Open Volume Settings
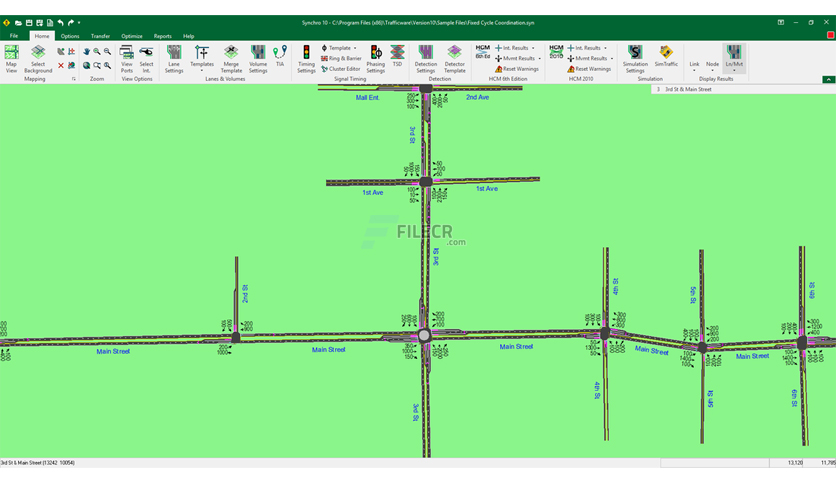The height and width of the screenshot is (484, 836). coord(258,59)
